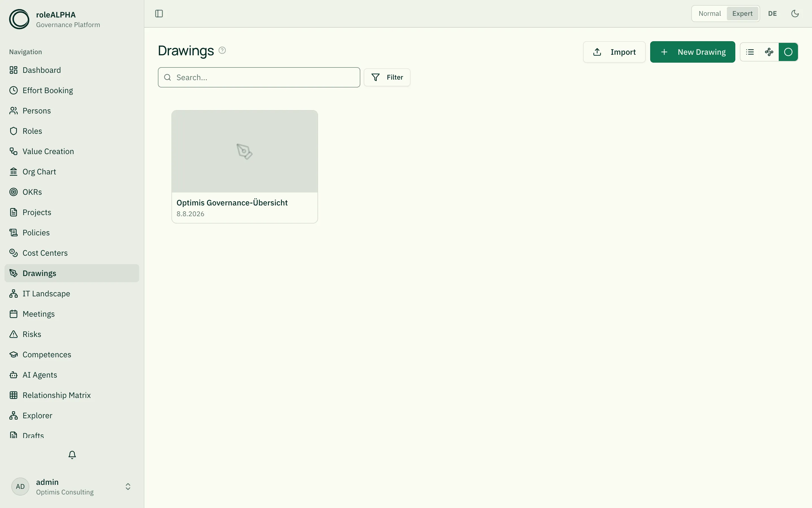
Task: Click the AD user avatar
Action: [x=20, y=487]
